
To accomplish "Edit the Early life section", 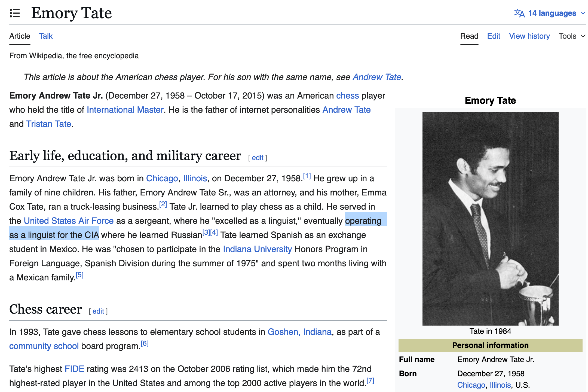I will [257, 158].
